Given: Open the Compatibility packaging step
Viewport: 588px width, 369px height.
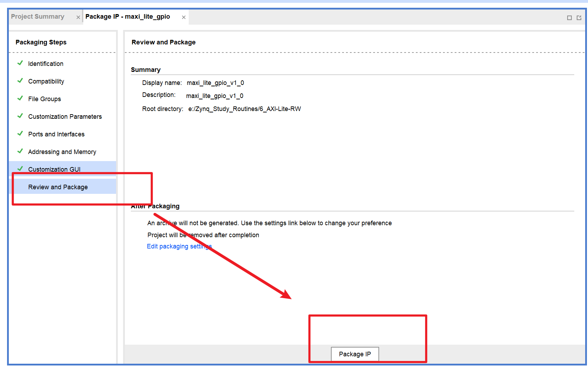Looking at the screenshot, I should tap(46, 81).
